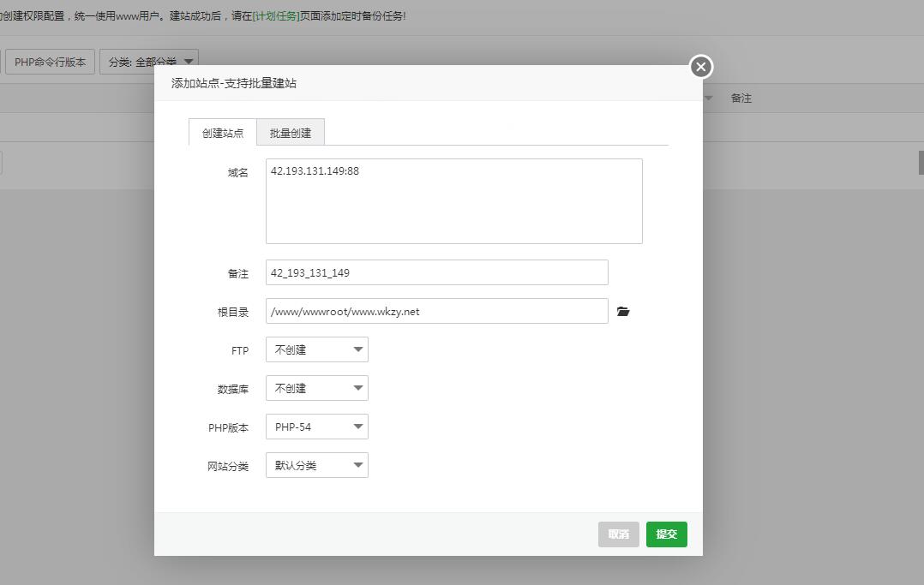Open the 分类: 全部分类 filter dropdown

pyautogui.click(x=149, y=62)
